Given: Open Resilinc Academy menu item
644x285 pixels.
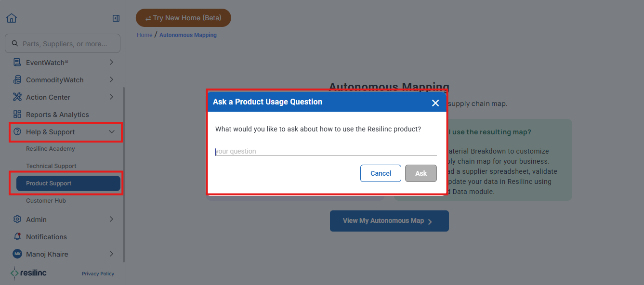Looking at the screenshot, I should [51, 149].
